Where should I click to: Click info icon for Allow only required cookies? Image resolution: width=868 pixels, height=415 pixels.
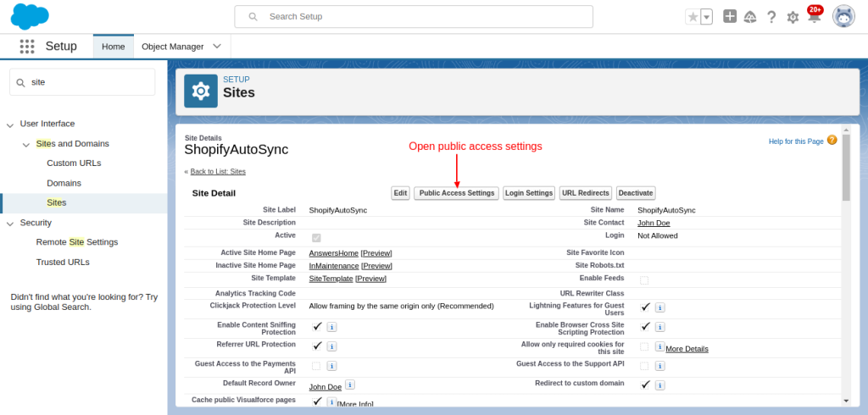(659, 346)
